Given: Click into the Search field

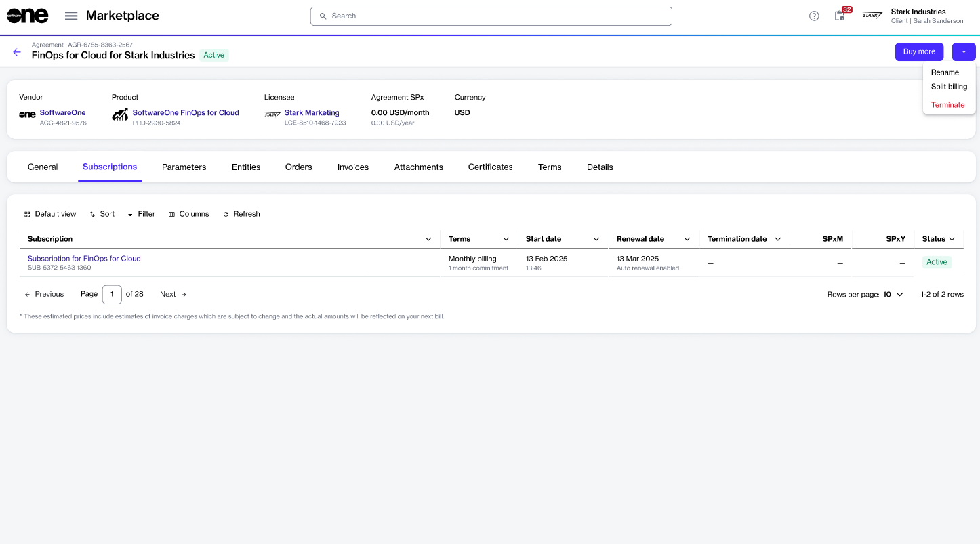Looking at the screenshot, I should tap(491, 16).
